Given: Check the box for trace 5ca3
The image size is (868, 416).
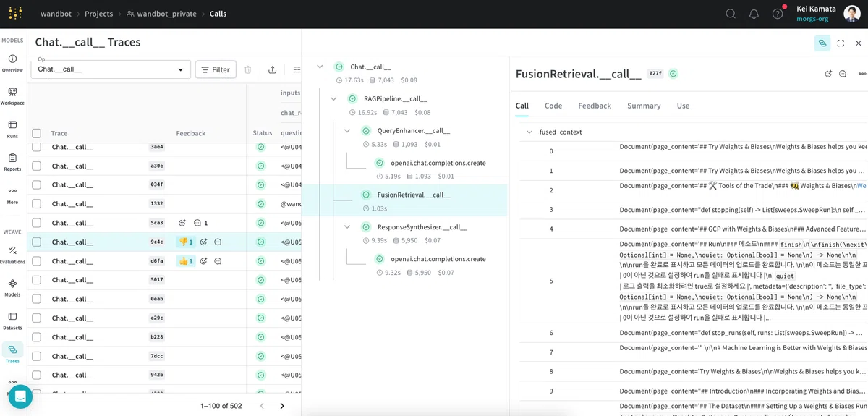Looking at the screenshot, I should [37, 223].
